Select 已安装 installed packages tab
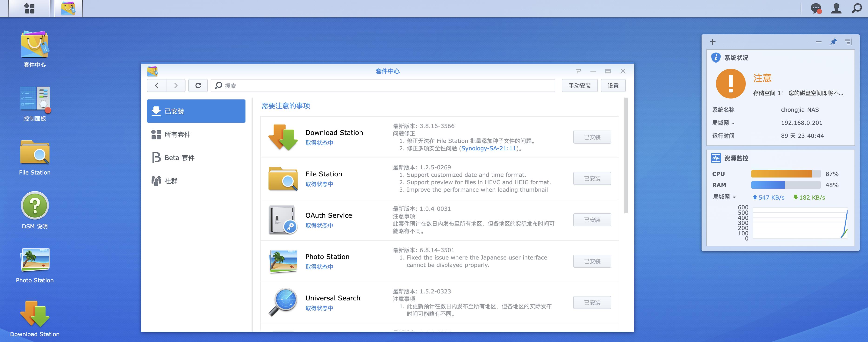The width and height of the screenshot is (868, 342). coord(196,111)
